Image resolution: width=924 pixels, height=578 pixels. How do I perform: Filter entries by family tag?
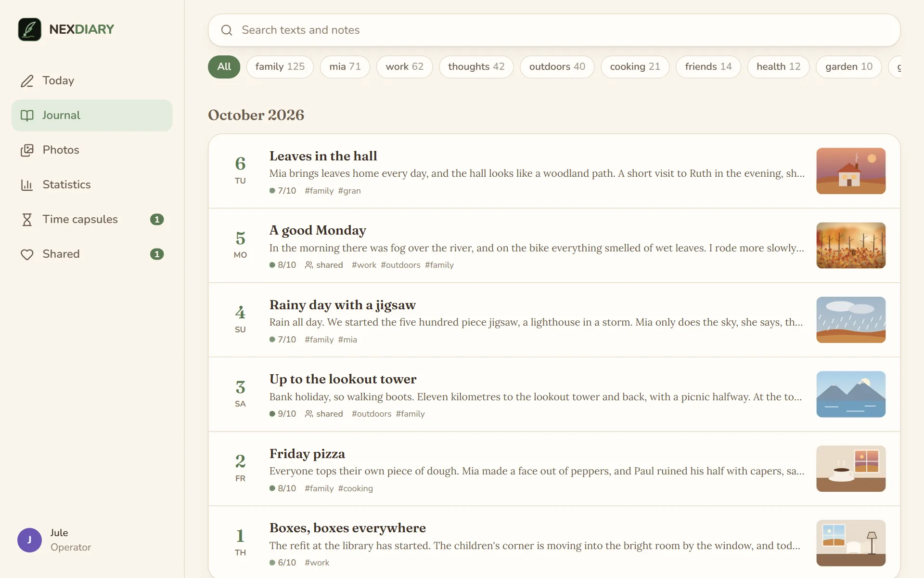(280, 67)
